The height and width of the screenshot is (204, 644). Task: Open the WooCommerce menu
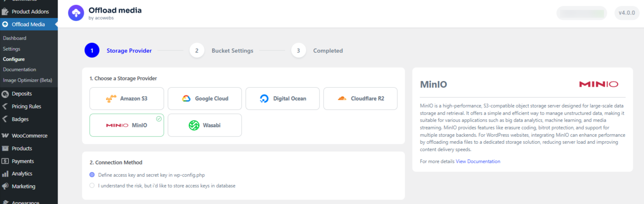click(29, 136)
